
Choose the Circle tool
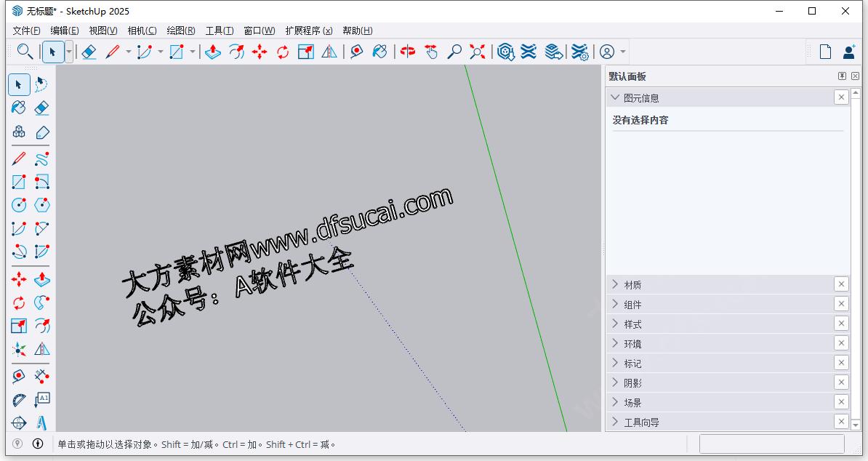(19, 205)
